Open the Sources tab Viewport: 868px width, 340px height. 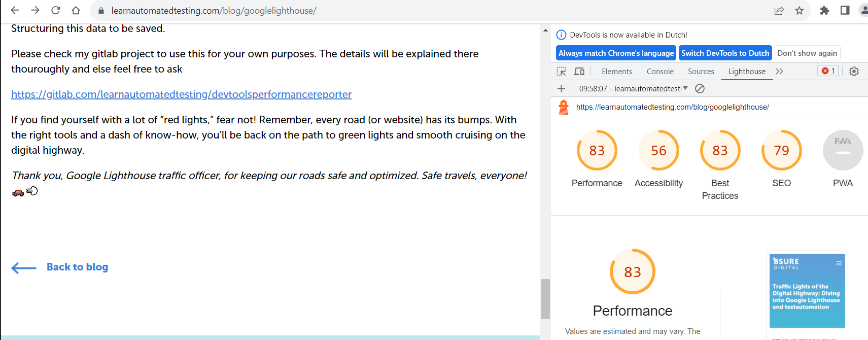[701, 72]
